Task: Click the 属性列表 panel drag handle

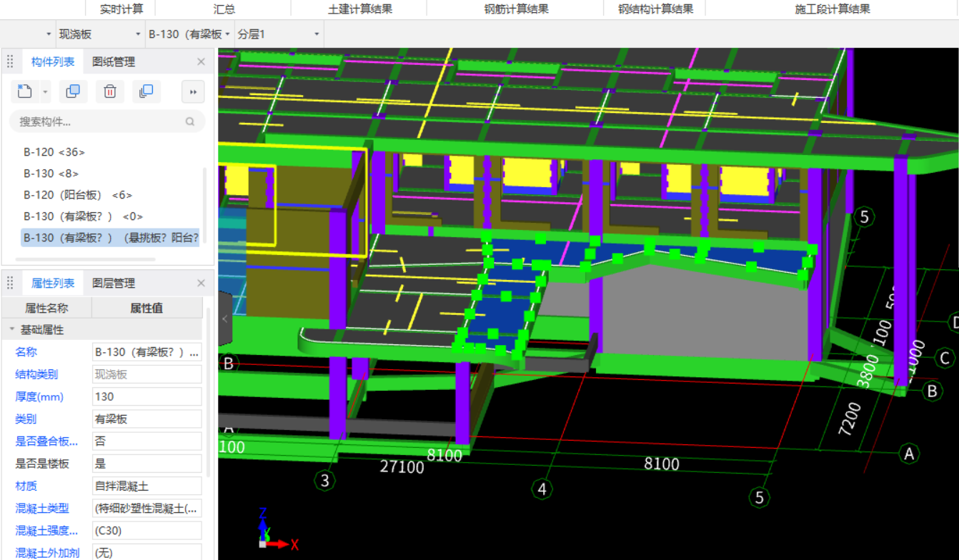Action: tap(10, 284)
